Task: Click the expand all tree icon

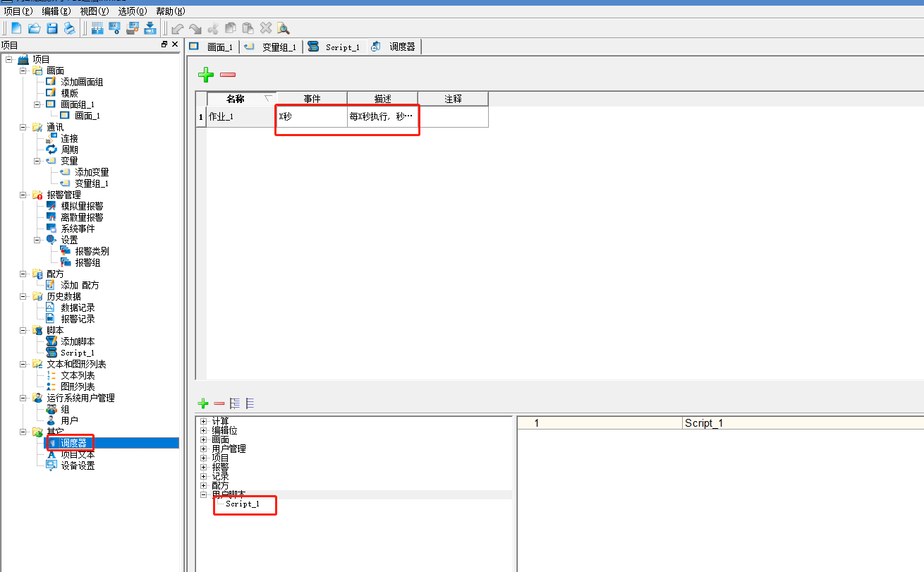Action: tap(235, 403)
